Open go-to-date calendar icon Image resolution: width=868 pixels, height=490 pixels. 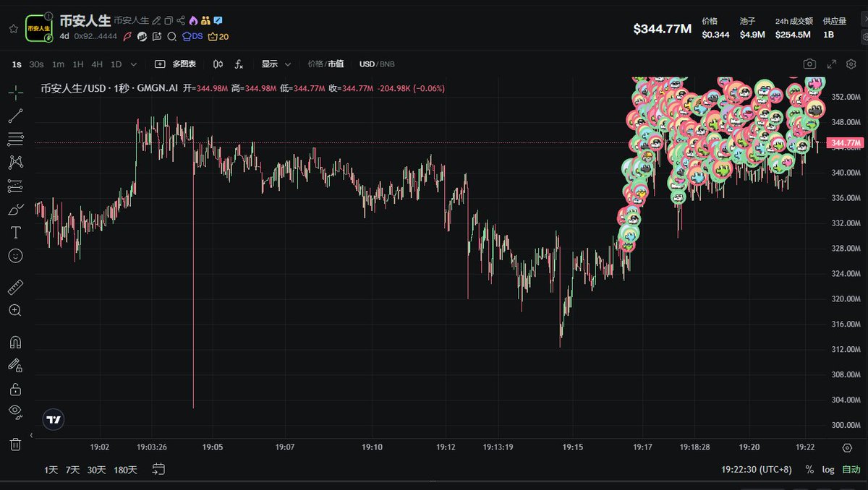(x=158, y=469)
